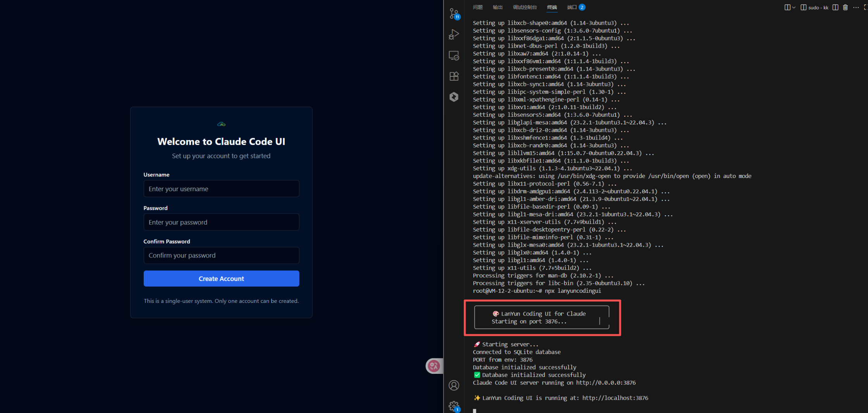Click the split terminal icon next to trash
Viewport: 868px width, 413px height.
tap(835, 7)
